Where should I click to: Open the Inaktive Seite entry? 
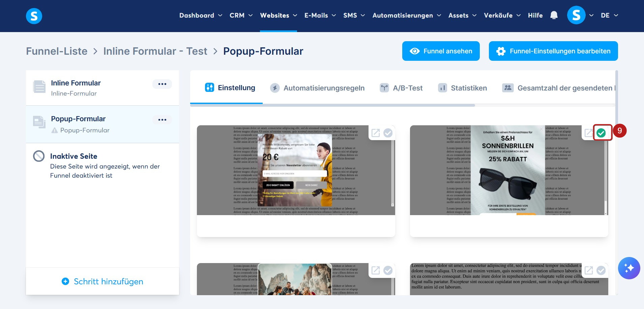(103, 165)
